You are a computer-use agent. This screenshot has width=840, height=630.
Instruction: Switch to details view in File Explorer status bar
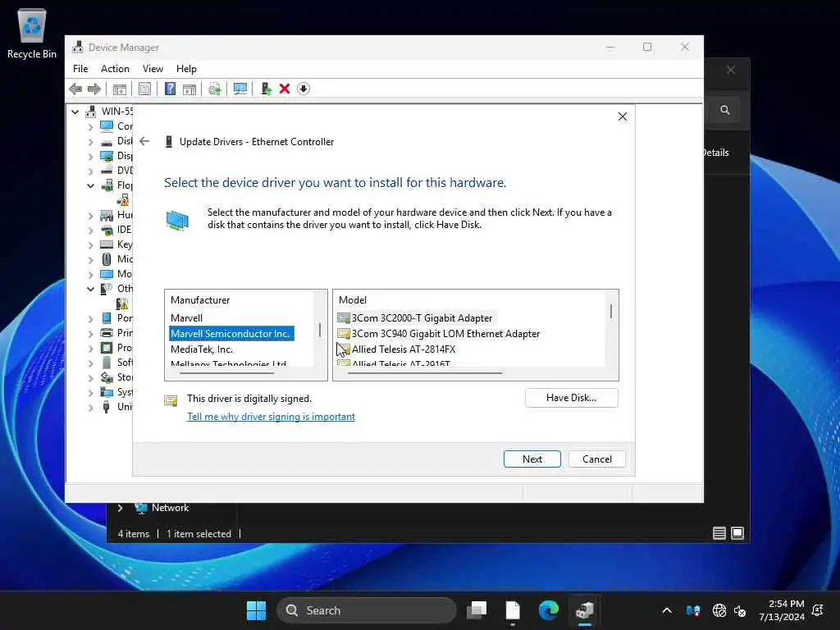click(719, 533)
